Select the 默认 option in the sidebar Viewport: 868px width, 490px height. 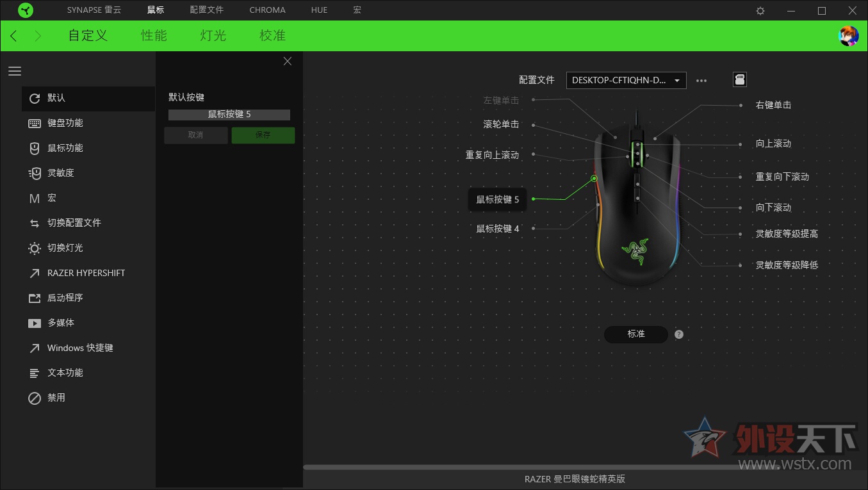(88, 99)
